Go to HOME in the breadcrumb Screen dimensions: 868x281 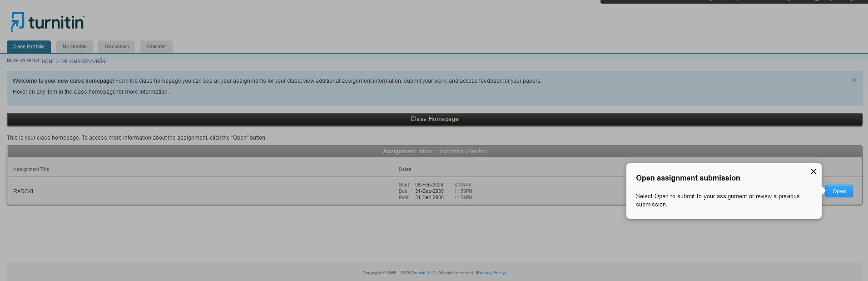click(x=48, y=61)
